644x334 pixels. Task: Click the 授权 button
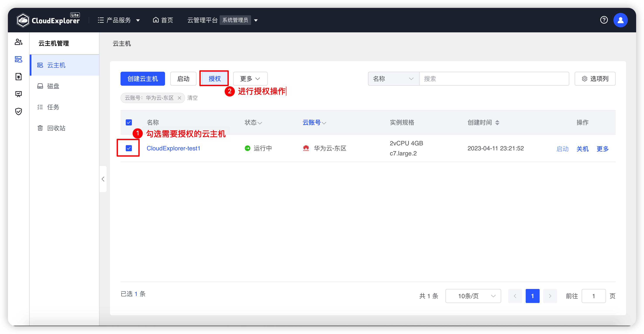coord(215,79)
